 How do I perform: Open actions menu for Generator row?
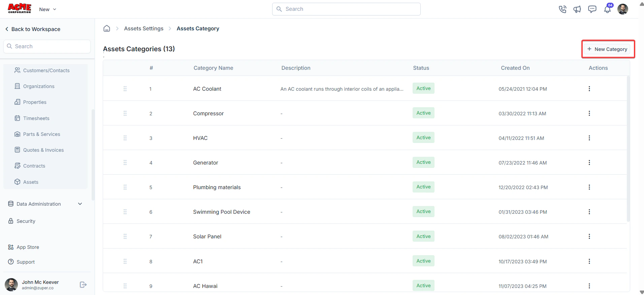(x=589, y=163)
